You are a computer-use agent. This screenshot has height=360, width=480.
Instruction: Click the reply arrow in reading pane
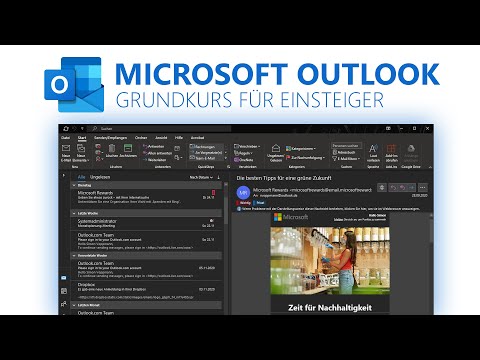[x=393, y=188]
